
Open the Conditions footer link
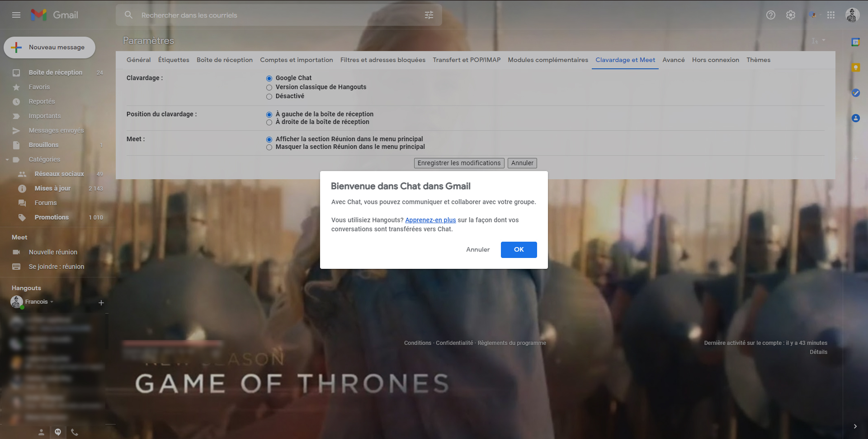point(418,343)
